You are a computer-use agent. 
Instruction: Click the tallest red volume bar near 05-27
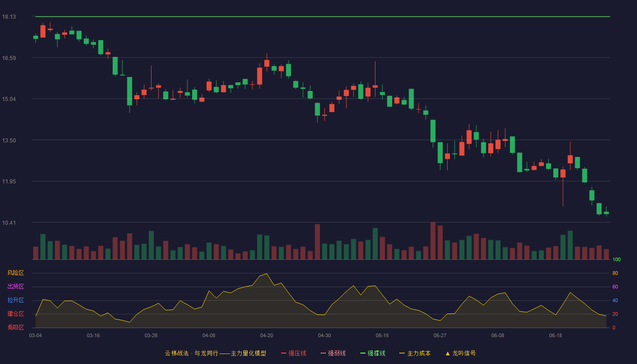point(433,241)
